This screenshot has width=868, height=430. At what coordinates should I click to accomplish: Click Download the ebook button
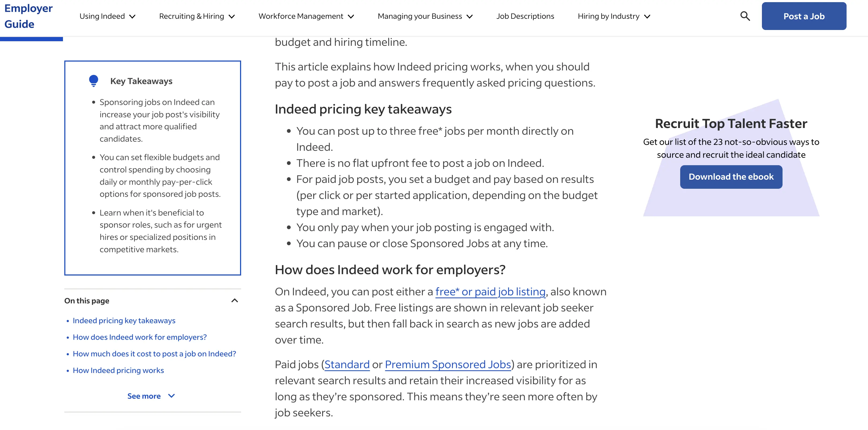click(731, 177)
